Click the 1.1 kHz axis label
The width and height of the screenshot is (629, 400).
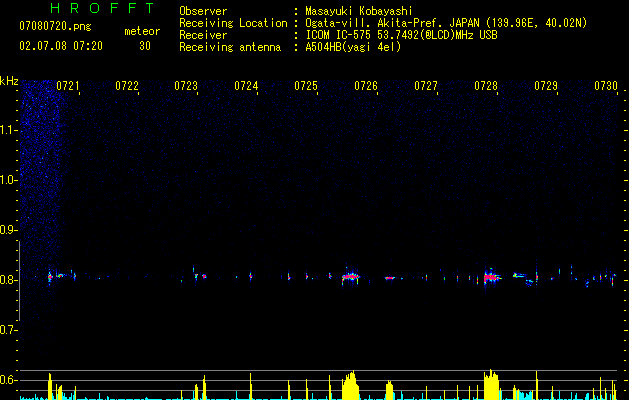(9, 130)
